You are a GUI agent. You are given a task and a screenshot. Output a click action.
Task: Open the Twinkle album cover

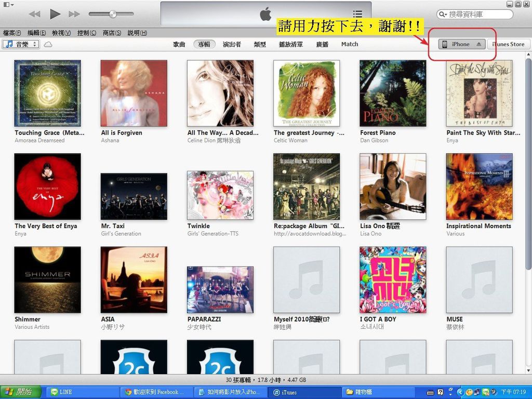220,195
